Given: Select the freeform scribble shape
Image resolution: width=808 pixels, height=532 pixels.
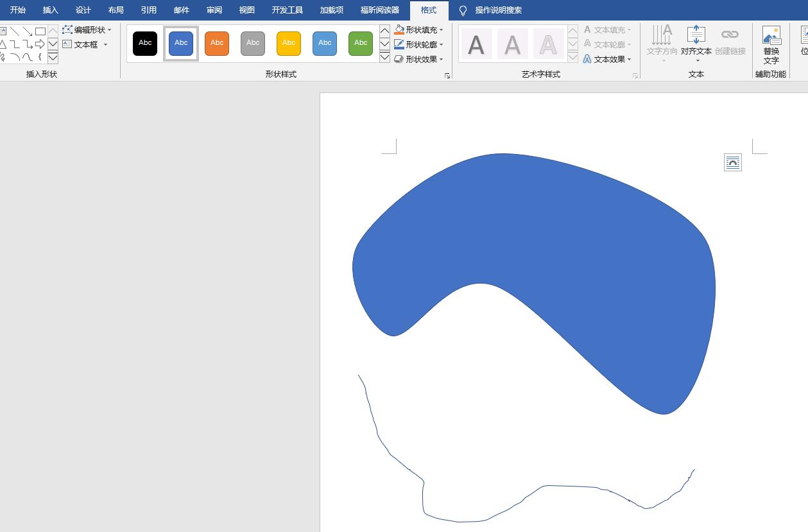Looking at the screenshot, I should 3,57.
